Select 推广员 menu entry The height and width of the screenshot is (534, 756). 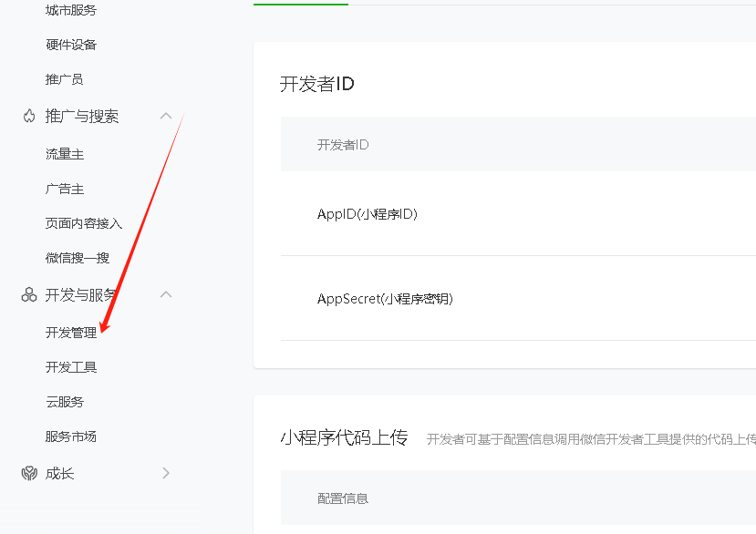64,79
